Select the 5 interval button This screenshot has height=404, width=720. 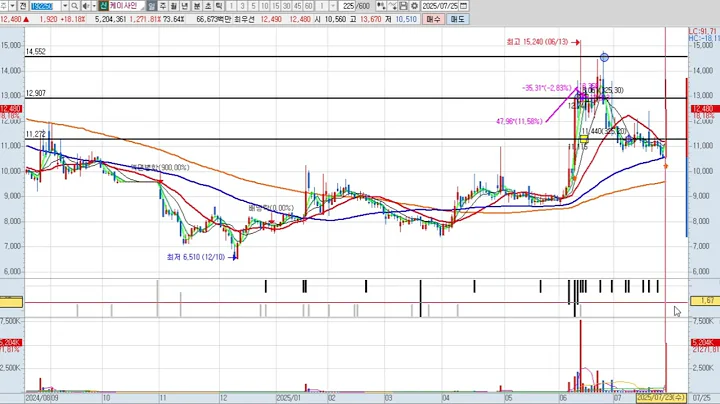253,6
